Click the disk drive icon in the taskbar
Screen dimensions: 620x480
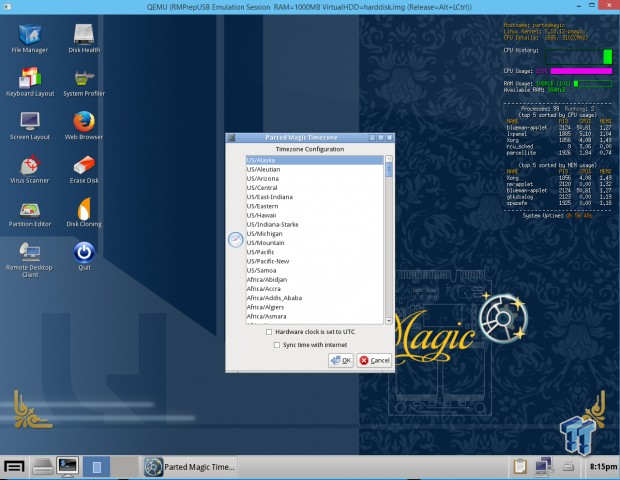(x=42, y=467)
